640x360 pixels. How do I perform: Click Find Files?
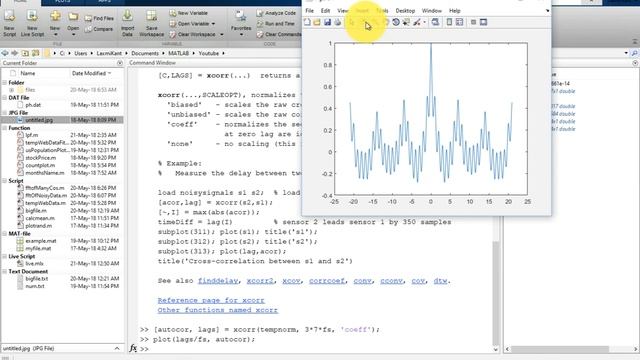click(99, 18)
